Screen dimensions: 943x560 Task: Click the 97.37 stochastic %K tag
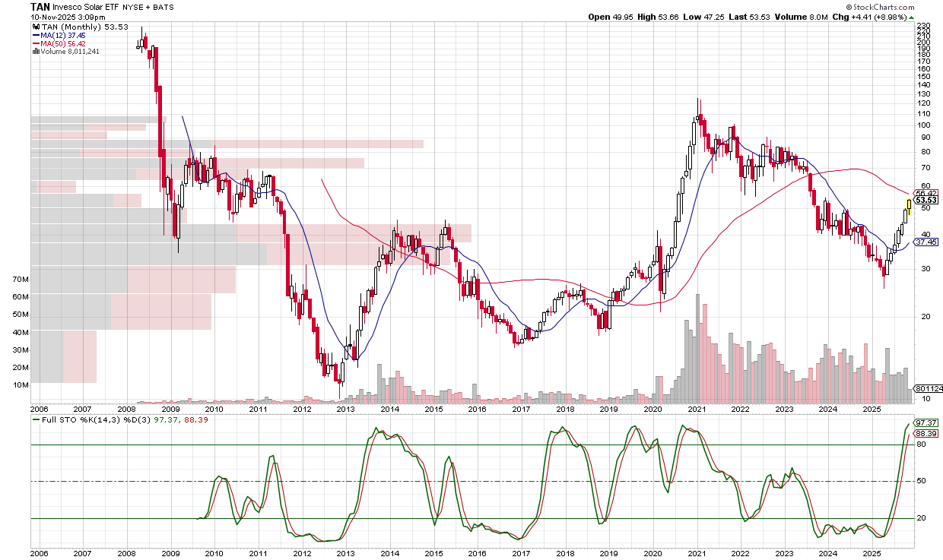[927, 422]
